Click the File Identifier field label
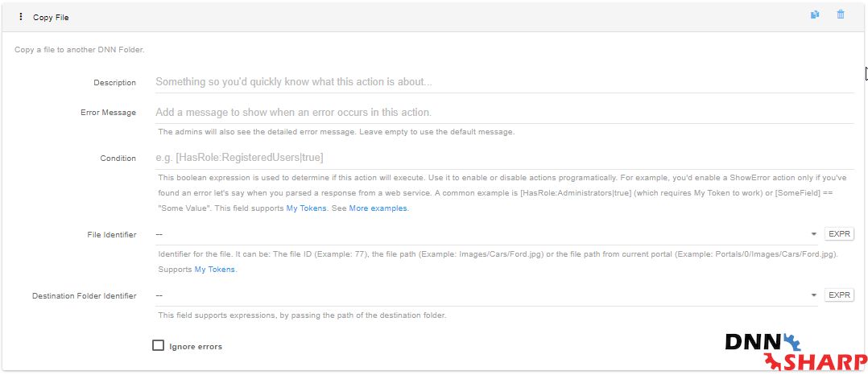The width and height of the screenshot is (868, 375). (x=112, y=234)
